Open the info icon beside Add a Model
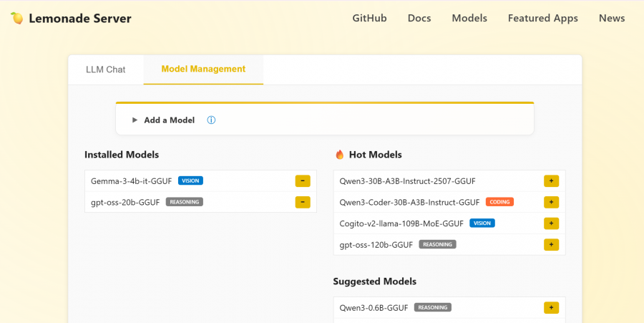Viewport: 644px width, 323px height. pos(211,120)
